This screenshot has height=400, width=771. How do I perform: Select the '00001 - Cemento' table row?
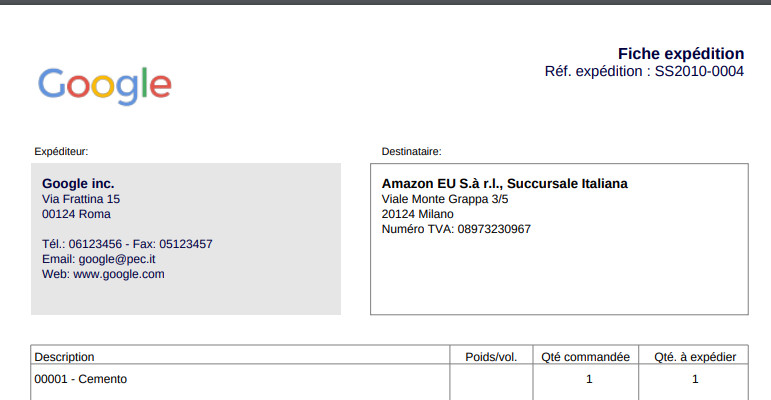tap(81, 379)
